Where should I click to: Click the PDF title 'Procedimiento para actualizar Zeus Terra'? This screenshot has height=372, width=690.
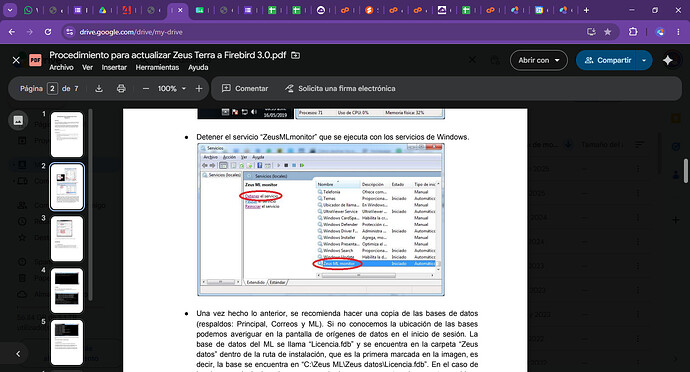click(168, 55)
